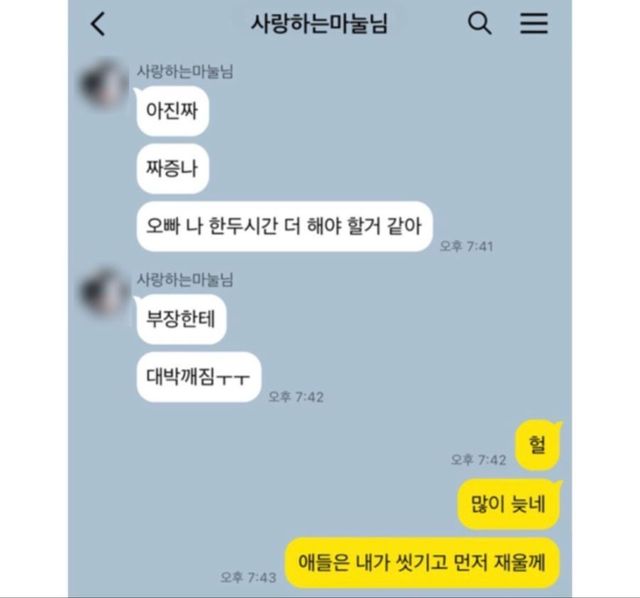Select the message about 한두시간 더 해야
This screenshot has height=598, width=640.
(284, 226)
